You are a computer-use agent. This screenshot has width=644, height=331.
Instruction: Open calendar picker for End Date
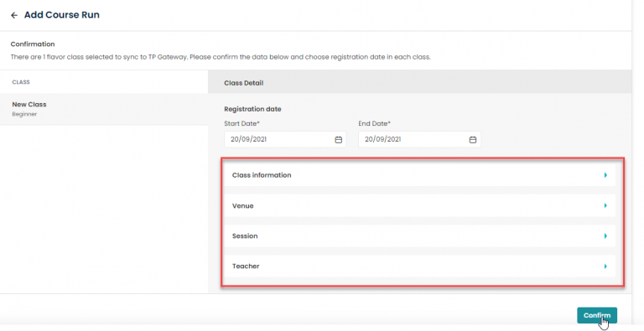pos(473,140)
